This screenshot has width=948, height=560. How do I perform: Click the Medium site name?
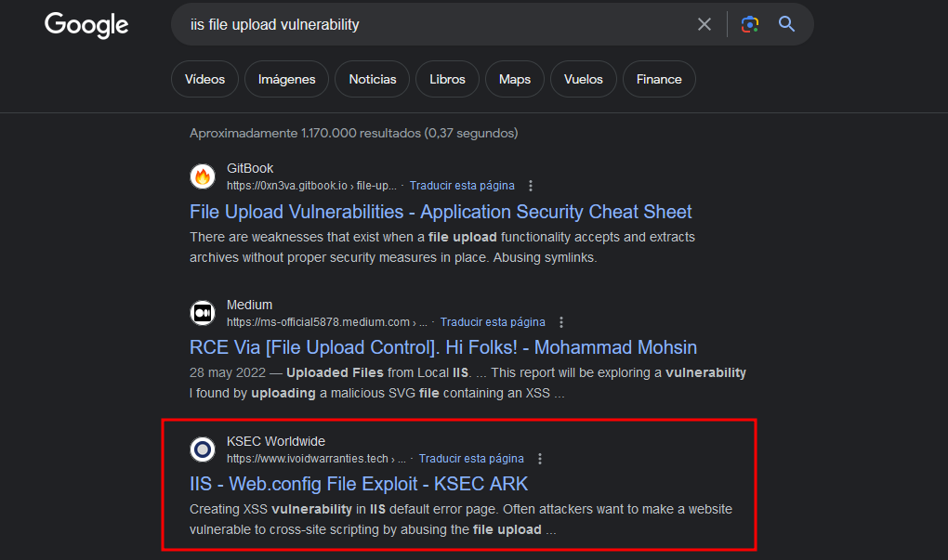pyautogui.click(x=249, y=305)
